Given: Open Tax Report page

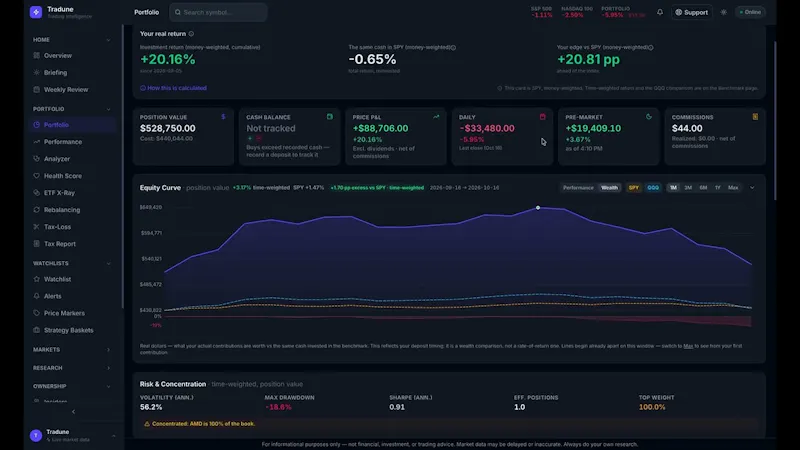Looking at the screenshot, I should [71, 244].
